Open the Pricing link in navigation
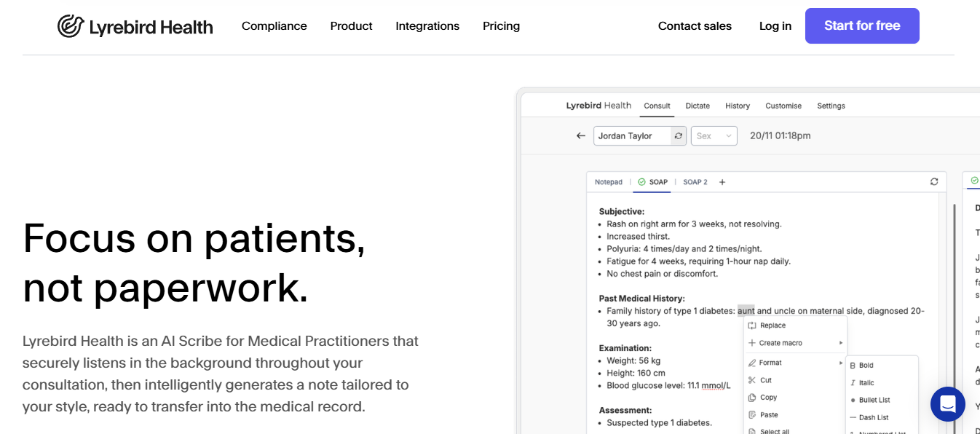980x434 pixels. (501, 26)
